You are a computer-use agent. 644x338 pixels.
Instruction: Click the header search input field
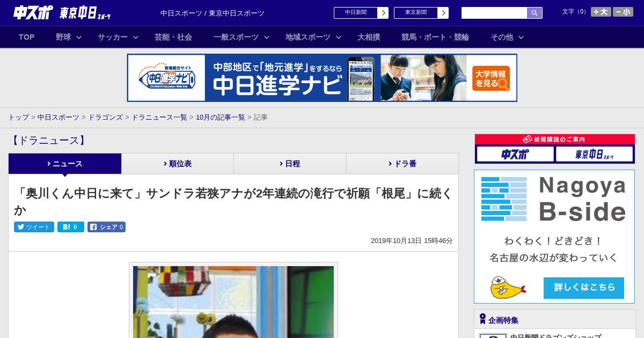pyautogui.click(x=494, y=13)
